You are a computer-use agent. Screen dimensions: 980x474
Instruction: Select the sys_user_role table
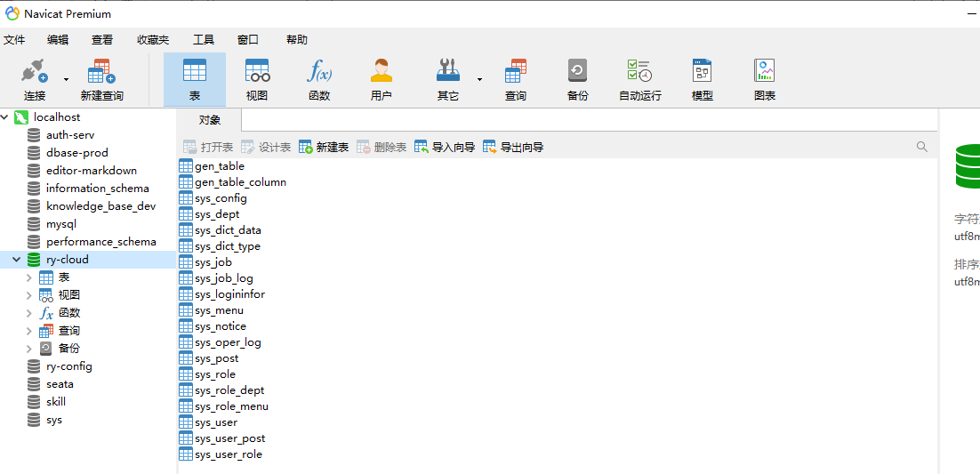click(229, 454)
